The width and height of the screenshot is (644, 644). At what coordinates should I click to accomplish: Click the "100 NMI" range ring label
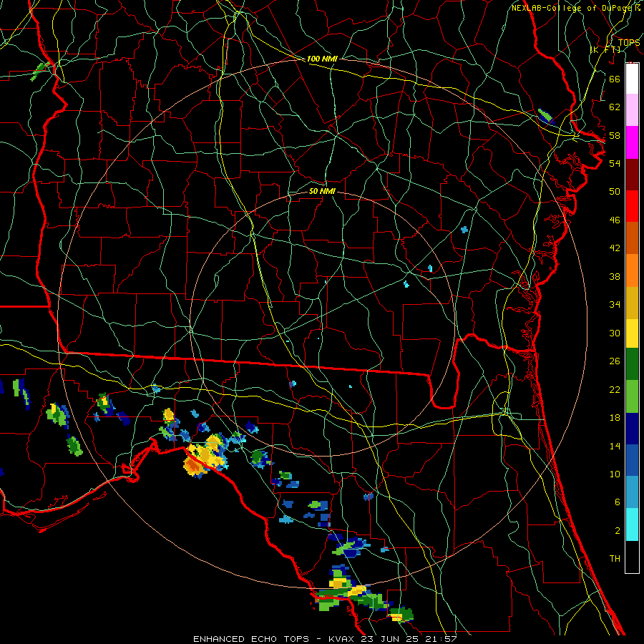[x=322, y=59]
